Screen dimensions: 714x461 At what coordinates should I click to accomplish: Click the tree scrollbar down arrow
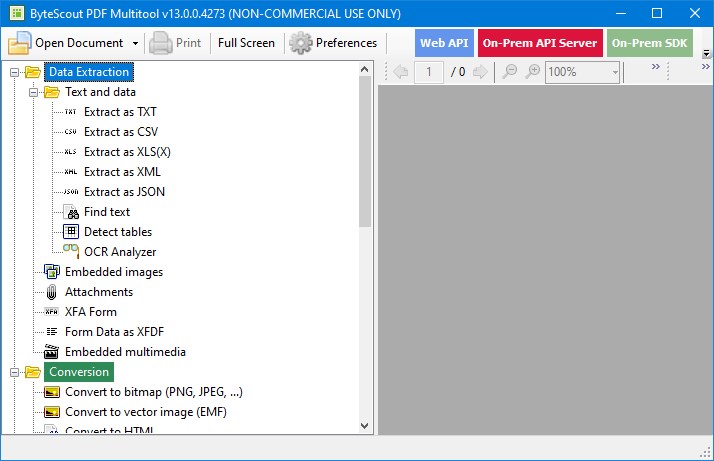point(364,426)
